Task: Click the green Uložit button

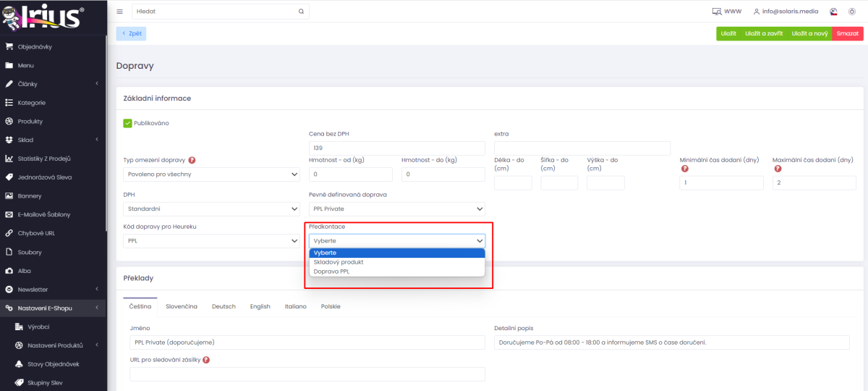Action: point(728,33)
